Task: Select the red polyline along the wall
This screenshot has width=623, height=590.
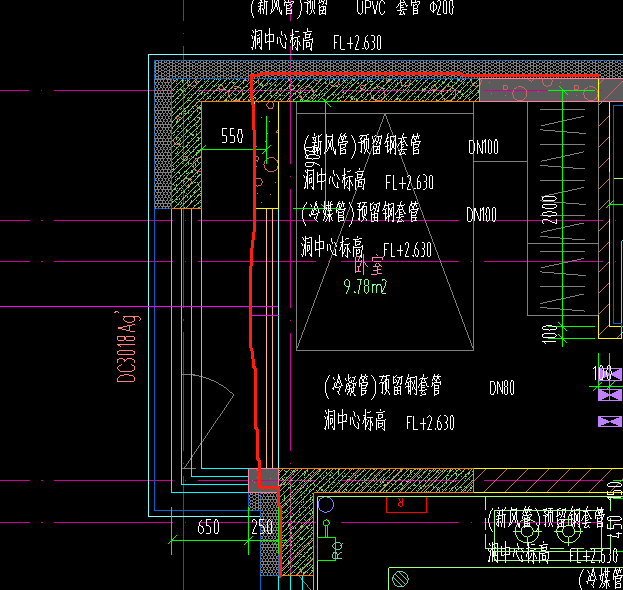Action: (x=254, y=278)
